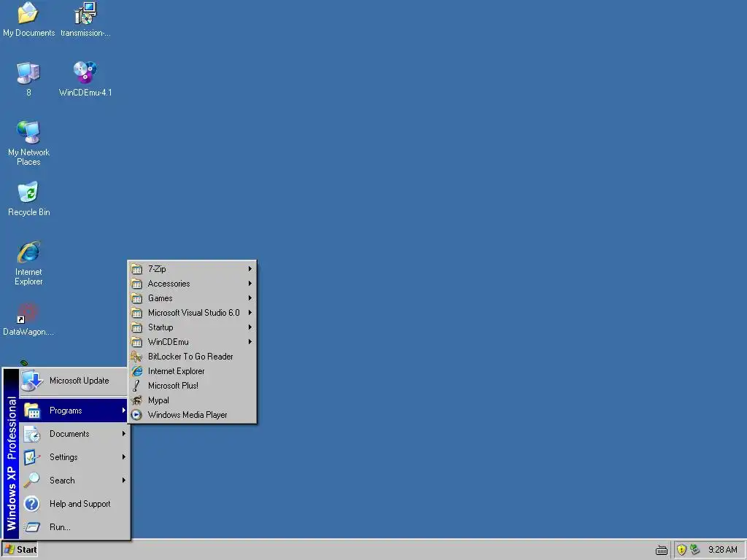The width and height of the screenshot is (747, 560).
Task: Click the BitLocker keys icon
Action: click(x=136, y=356)
